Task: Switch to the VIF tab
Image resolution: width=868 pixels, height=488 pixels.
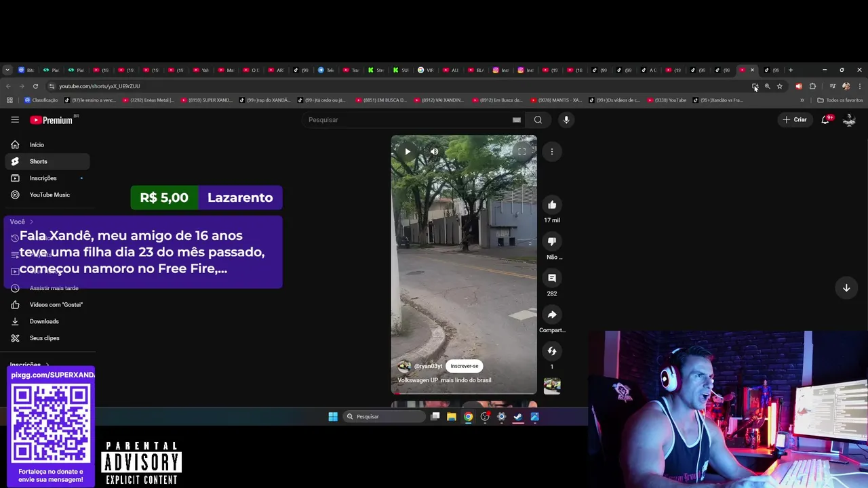Action: [x=426, y=70]
